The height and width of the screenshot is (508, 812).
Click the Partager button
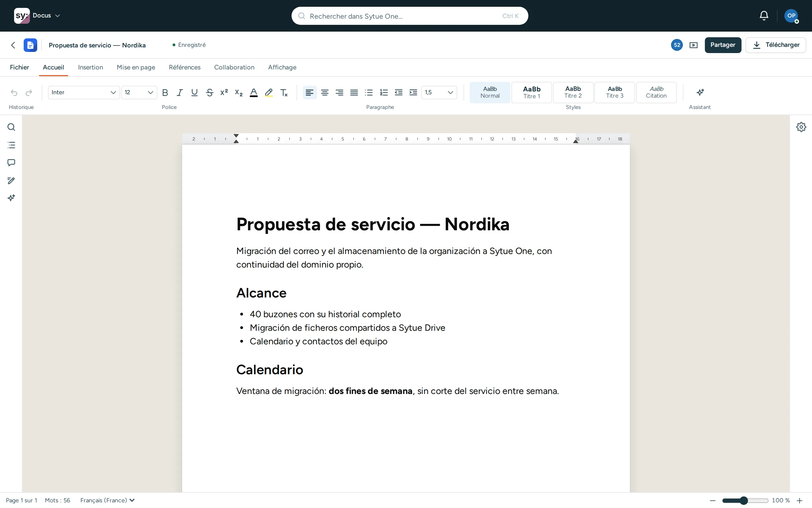click(723, 45)
